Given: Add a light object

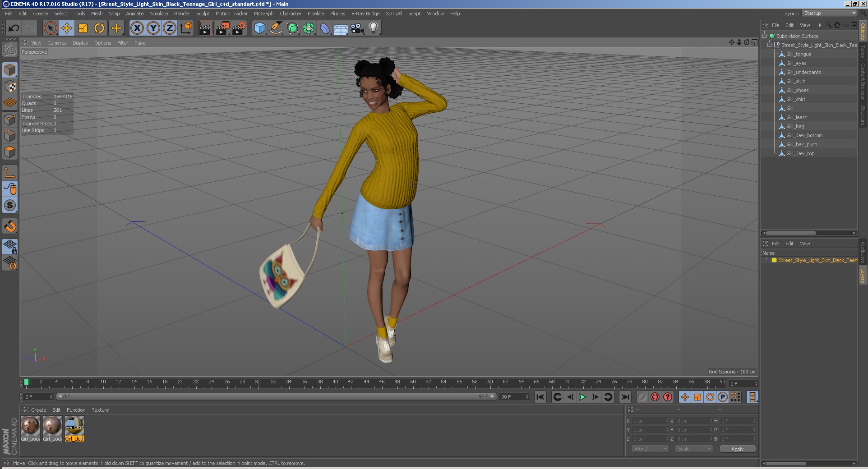Looking at the screenshot, I should (374, 28).
